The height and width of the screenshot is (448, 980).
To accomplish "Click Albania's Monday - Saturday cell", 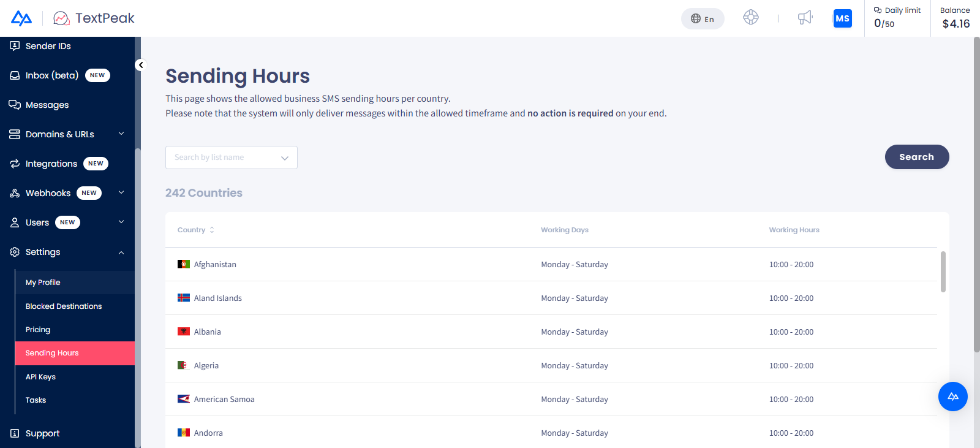I will [x=575, y=332].
